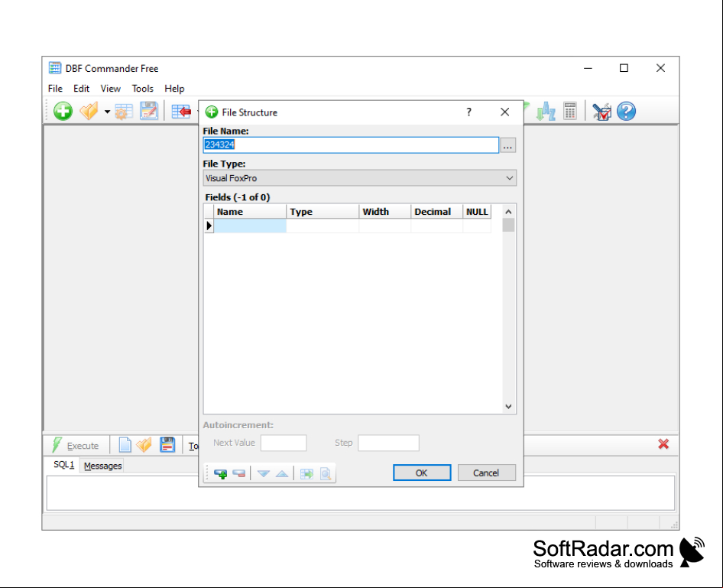Open the options checkmark tools icon
723x588 pixels.
(x=601, y=111)
